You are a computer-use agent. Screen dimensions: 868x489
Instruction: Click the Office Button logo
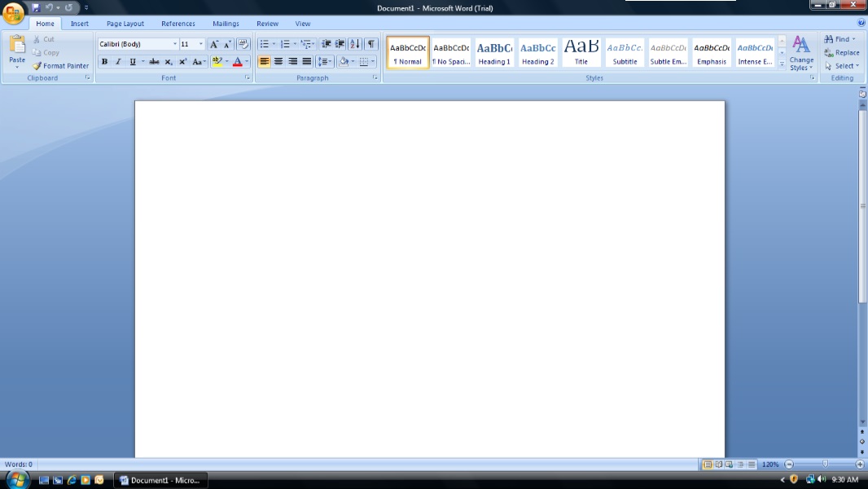point(14,14)
